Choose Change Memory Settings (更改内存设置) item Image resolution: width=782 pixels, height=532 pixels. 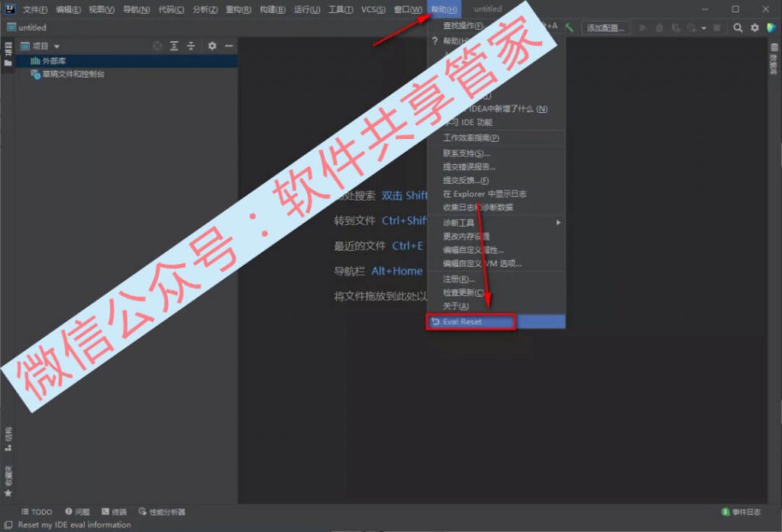pyautogui.click(x=496, y=237)
